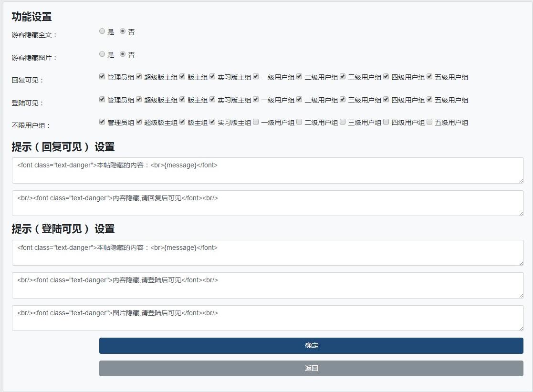Click the 请回复后可见 message input
The height and width of the screenshot is (392, 533).
(265, 203)
